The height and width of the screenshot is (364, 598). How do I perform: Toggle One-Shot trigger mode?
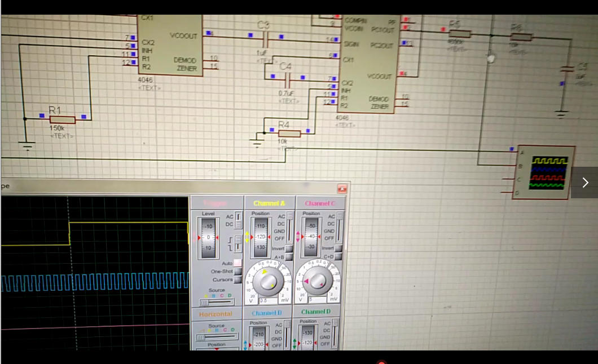click(238, 271)
